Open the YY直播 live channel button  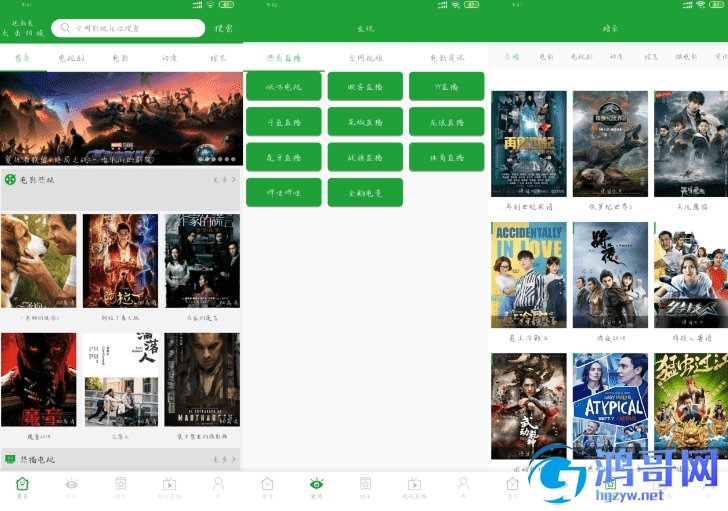447,86
